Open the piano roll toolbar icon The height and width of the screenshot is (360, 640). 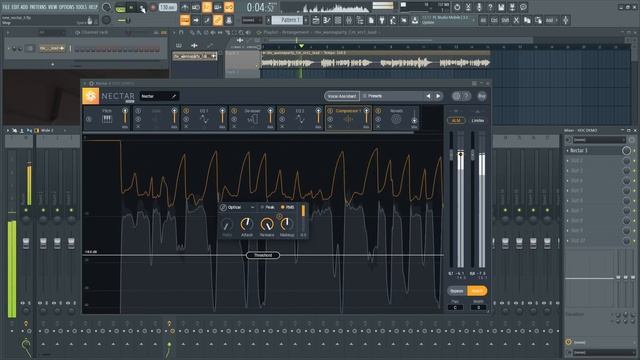pyautogui.click(x=327, y=20)
